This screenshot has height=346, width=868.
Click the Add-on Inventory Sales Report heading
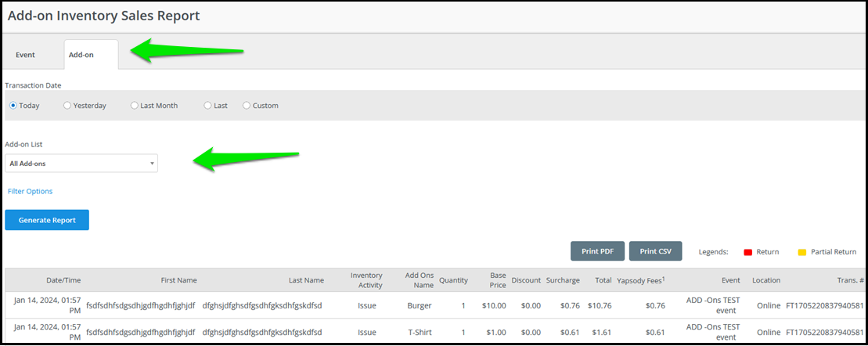pos(104,16)
